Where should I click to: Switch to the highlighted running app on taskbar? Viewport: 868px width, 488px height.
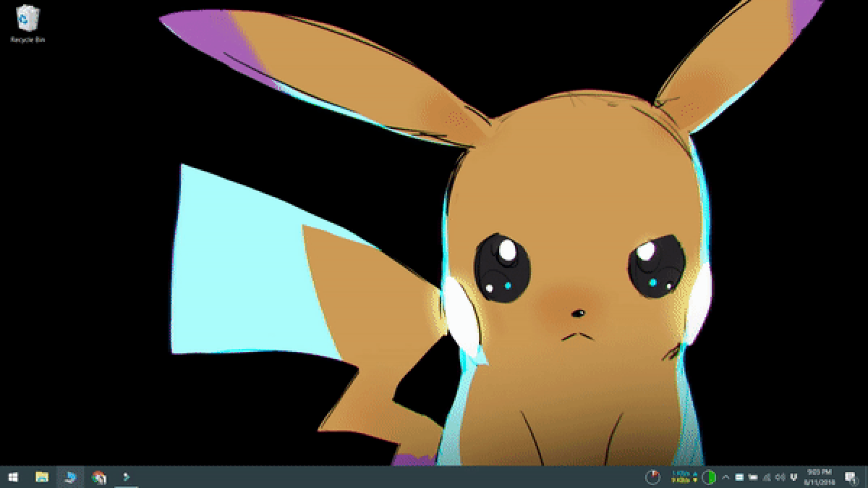click(70, 478)
